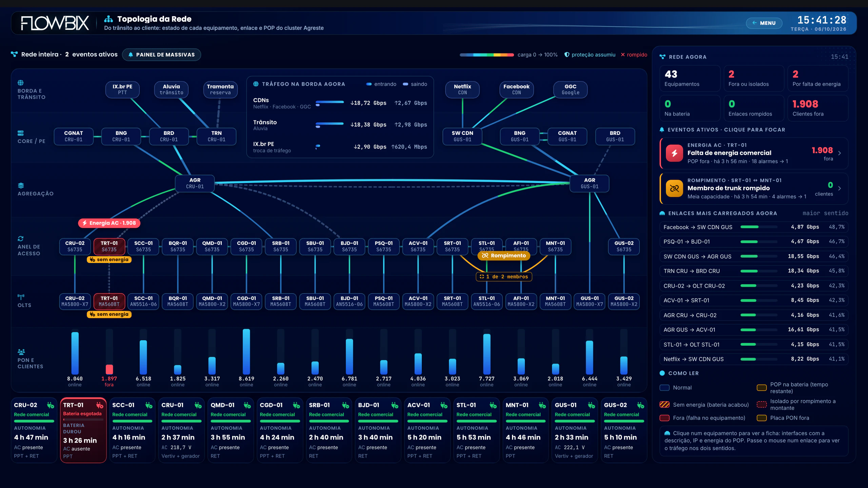Select the Netflix → SW CDN GUS link row
This screenshot has height=488, width=868.
(754, 359)
